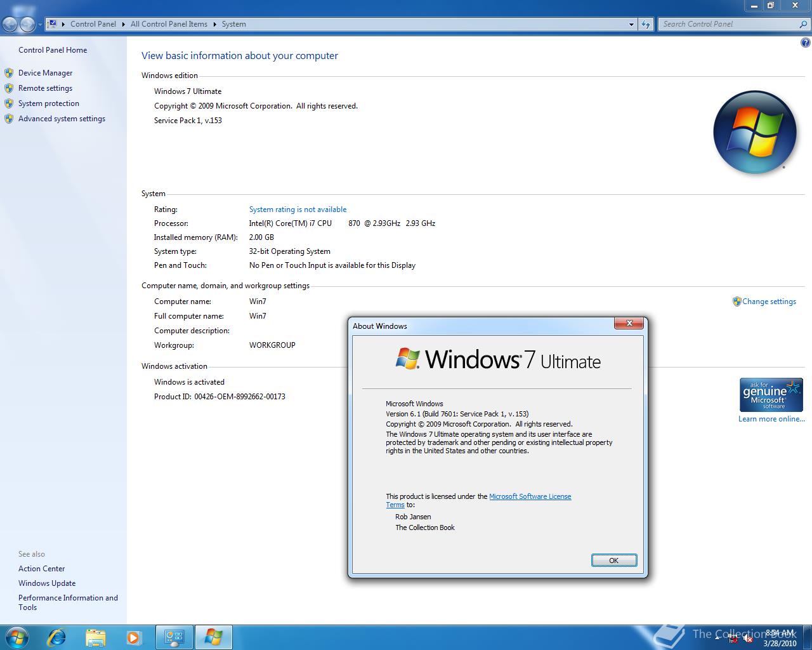The width and height of the screenshot is (812, 650).
Task: Click Product ID 00426-OEM-8992662-00173 text
Action: [219, 397]
